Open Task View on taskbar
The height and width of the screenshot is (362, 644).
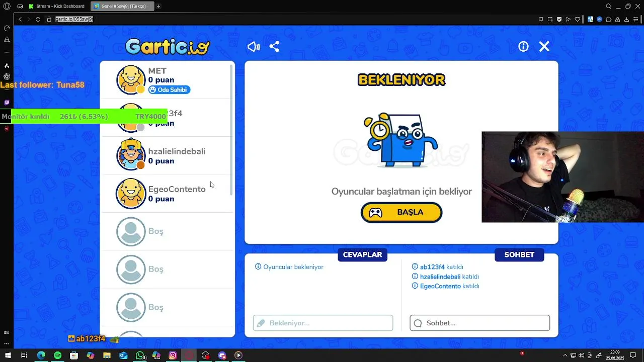[24, 355]
